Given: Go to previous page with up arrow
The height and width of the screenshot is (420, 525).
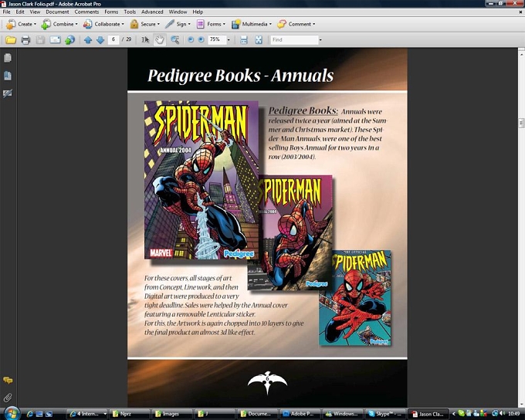Looking at the screenshot, I should coord(88,40).
